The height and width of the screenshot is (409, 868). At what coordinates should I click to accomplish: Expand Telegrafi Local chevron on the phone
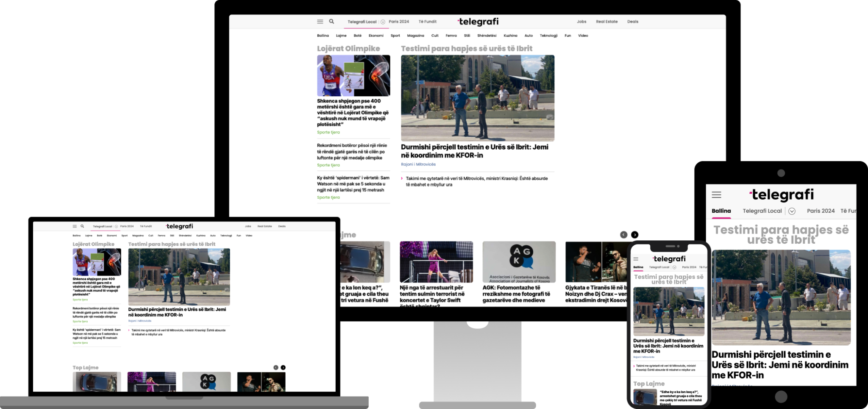pyautogui.click(x=675, y=267)
